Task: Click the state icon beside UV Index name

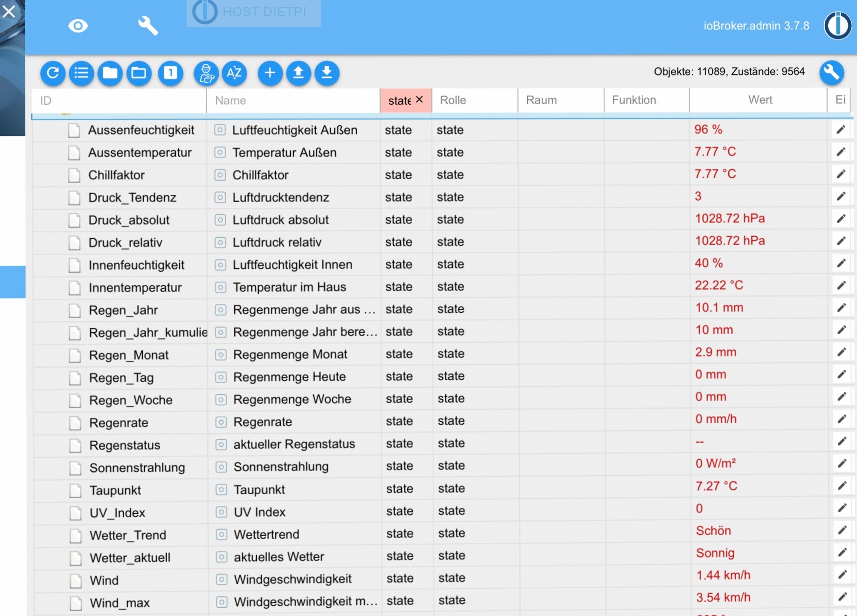Action: [x=221, y=512]
